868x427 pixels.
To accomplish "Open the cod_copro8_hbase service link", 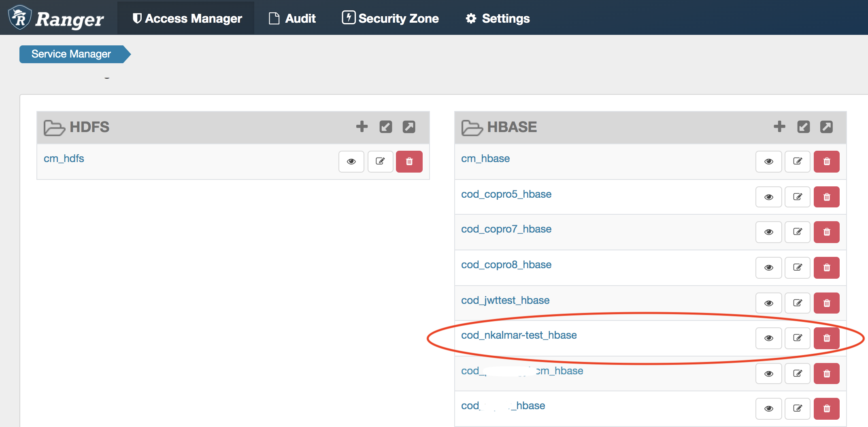I will coord(506,265).
